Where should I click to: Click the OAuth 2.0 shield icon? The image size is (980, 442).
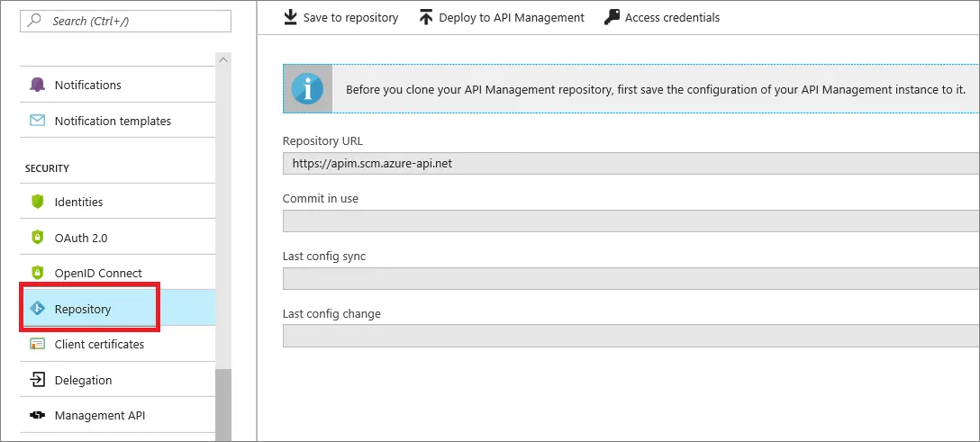(37, 238)
